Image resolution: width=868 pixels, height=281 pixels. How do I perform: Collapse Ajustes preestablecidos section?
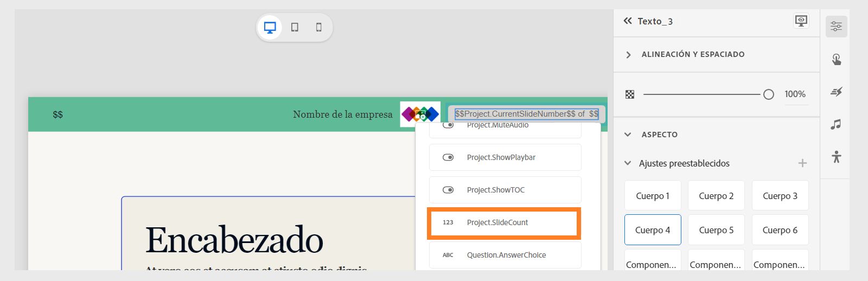click(628, 163)
